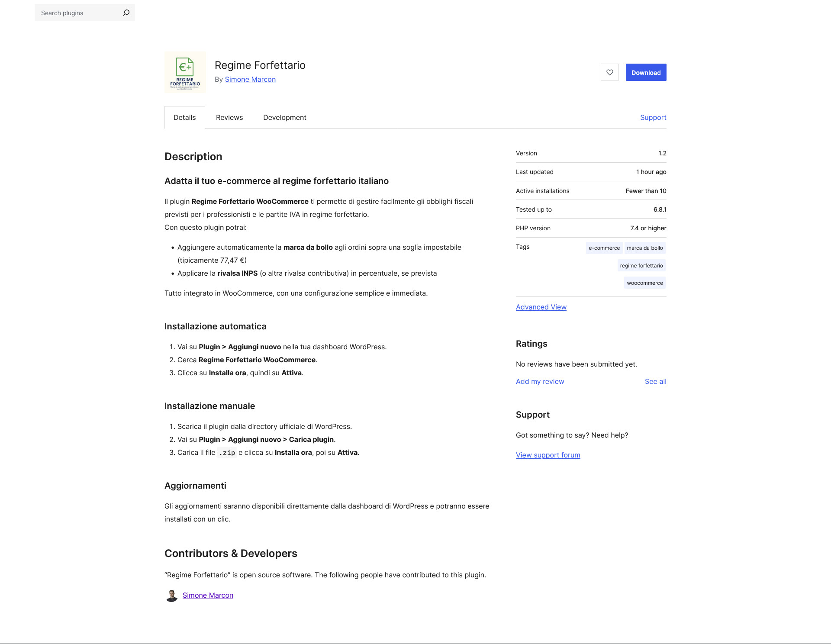Open the Advanced View link
831x644 pixels.
pos(541,307)
